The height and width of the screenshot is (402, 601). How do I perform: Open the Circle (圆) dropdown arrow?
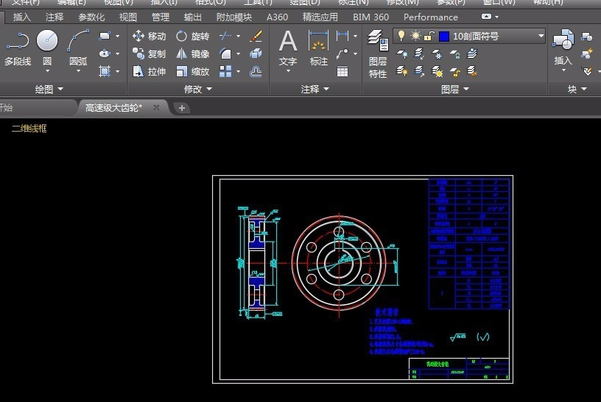click(x=47, y=71)
